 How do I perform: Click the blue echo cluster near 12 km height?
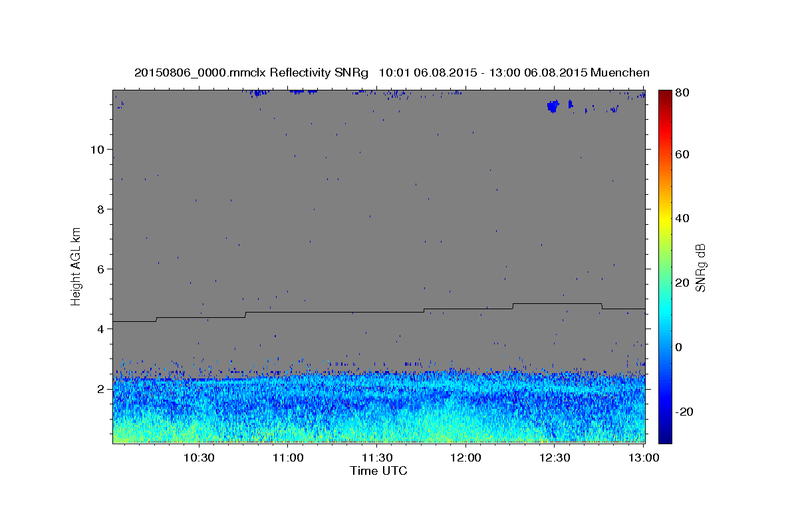(553, 106)
